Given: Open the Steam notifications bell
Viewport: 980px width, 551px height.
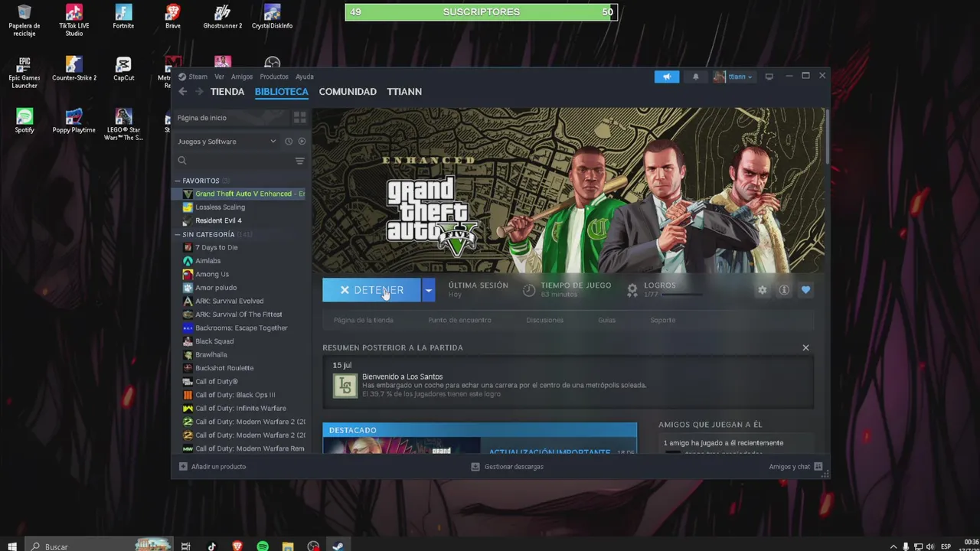Looking at the screenshot, I should point(695,77).
